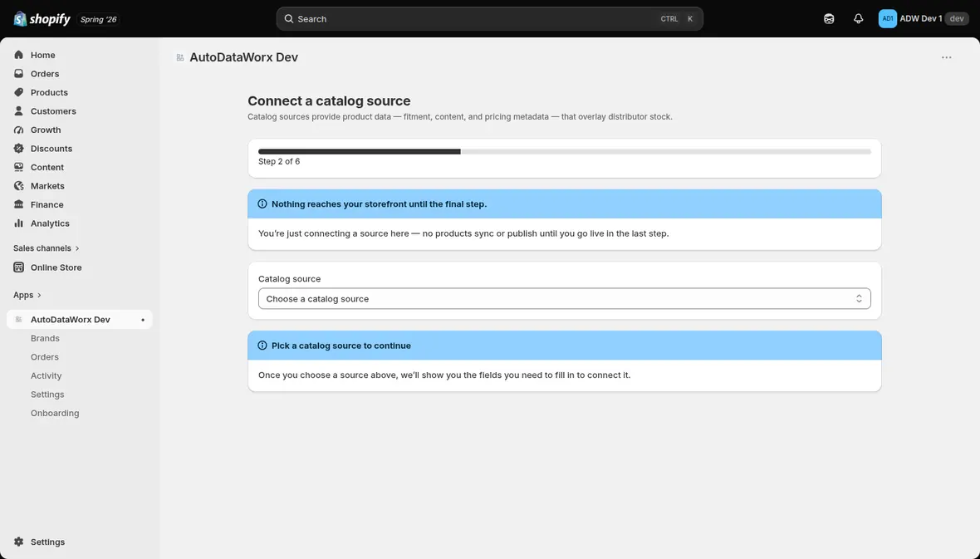Open the three-dot more actions menu

click(946, 57)
